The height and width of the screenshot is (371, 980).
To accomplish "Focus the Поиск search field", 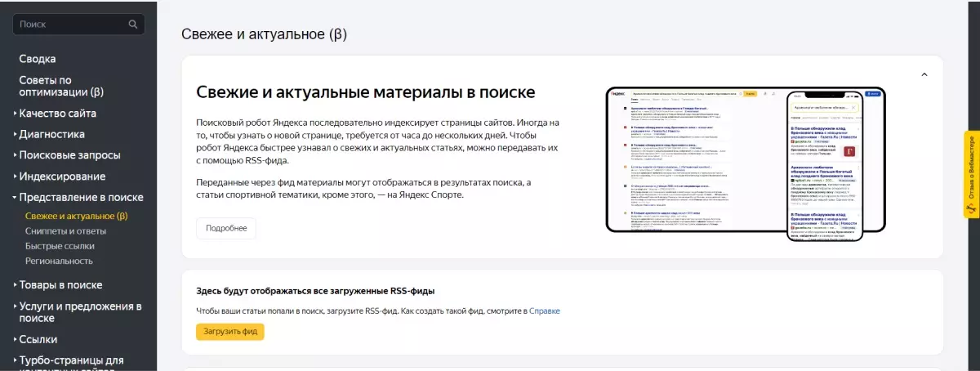I will pyautogui.click(x=78, y=25).
